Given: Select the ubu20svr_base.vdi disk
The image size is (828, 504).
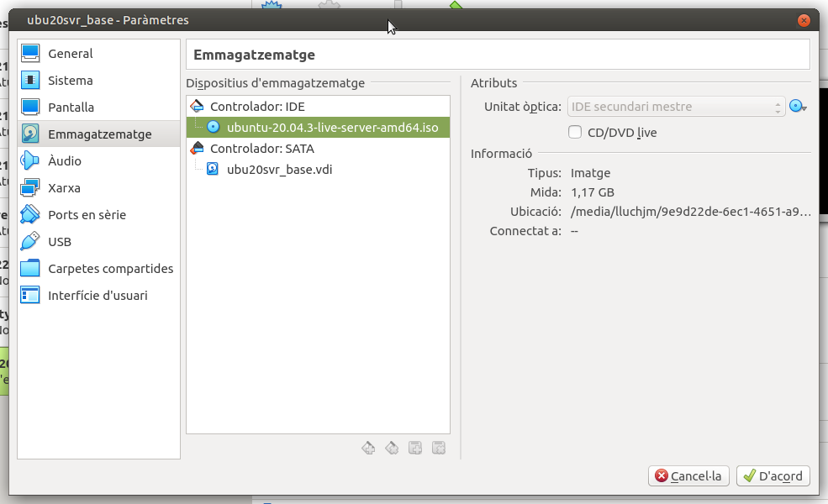Looking at the screenshot, I should (279, 169).
